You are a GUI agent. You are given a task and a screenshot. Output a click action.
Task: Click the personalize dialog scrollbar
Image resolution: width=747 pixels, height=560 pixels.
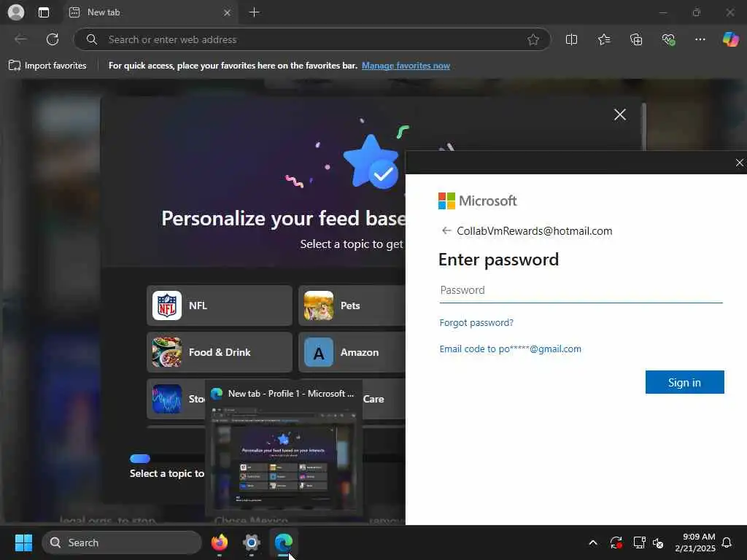(x=644, y=127)
